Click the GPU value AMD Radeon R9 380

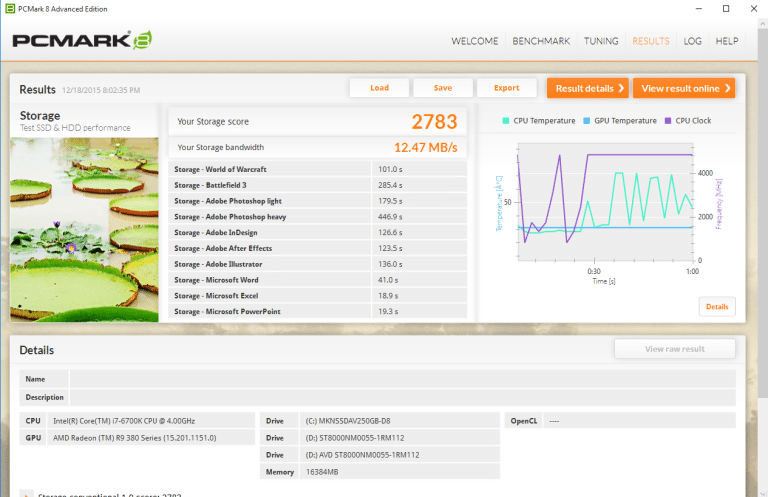(x=134, y=438)
